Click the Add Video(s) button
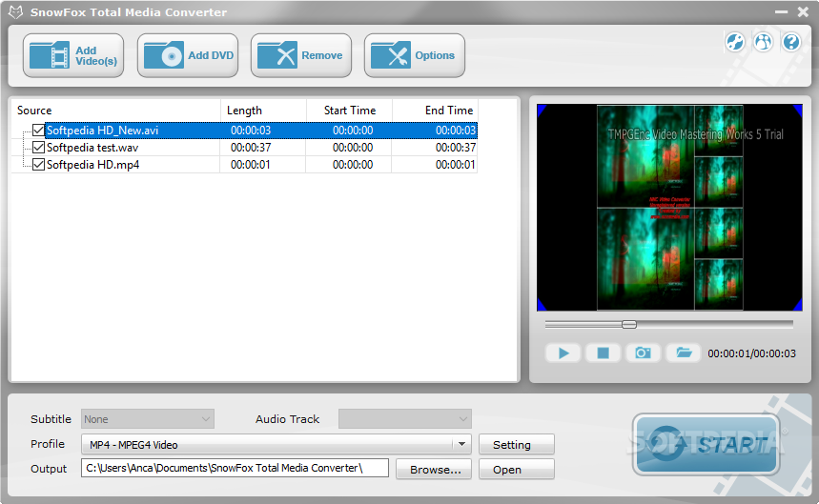Viewport: 819px width, 504px height. [x=73, y=55]
